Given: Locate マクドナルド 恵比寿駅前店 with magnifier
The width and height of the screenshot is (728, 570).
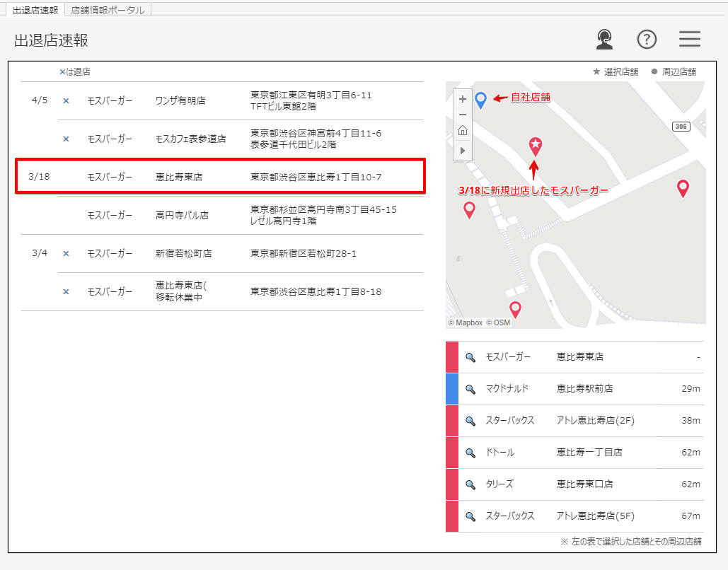Looking at the screenshot, I should (470, 389).
